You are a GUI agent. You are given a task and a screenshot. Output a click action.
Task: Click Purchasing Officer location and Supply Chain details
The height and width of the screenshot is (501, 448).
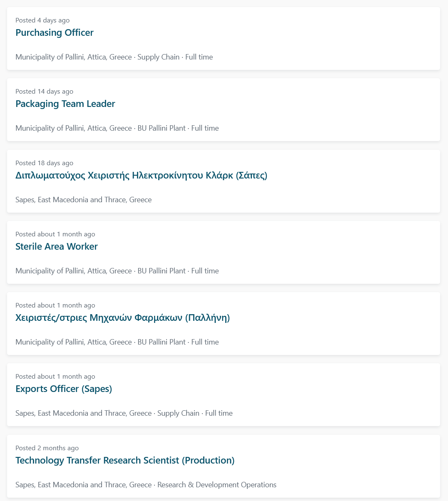pyautogui.click(x=114, y=57)
